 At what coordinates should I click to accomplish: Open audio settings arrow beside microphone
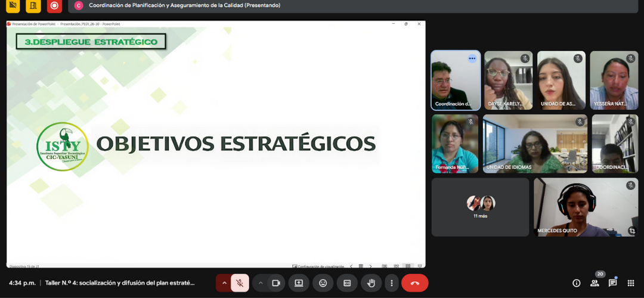click(224, 283)
